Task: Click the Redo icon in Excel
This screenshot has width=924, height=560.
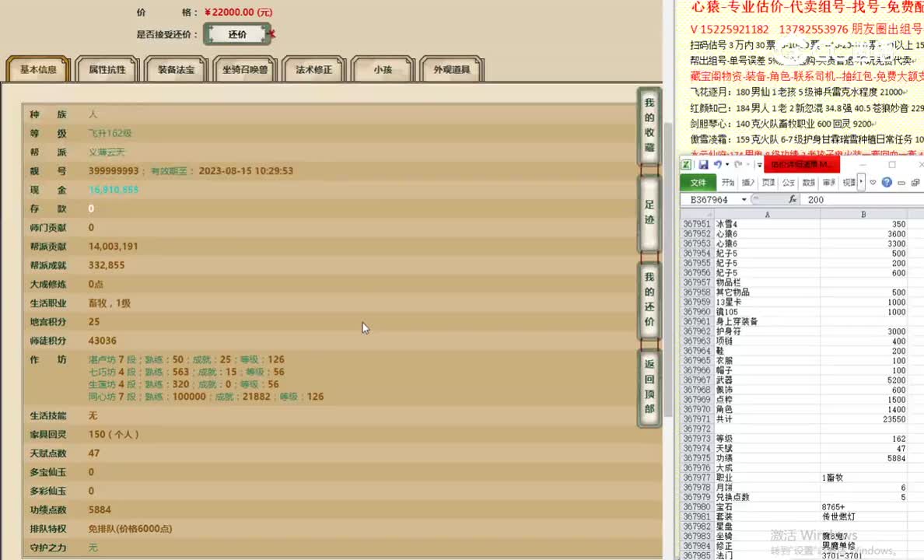Action: click(737, 165)
